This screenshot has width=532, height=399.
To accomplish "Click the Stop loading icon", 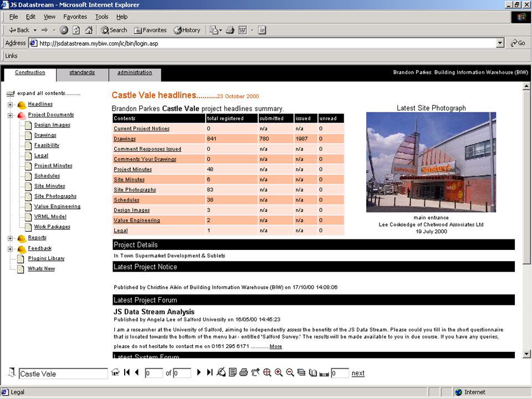I will pos(64,30).
